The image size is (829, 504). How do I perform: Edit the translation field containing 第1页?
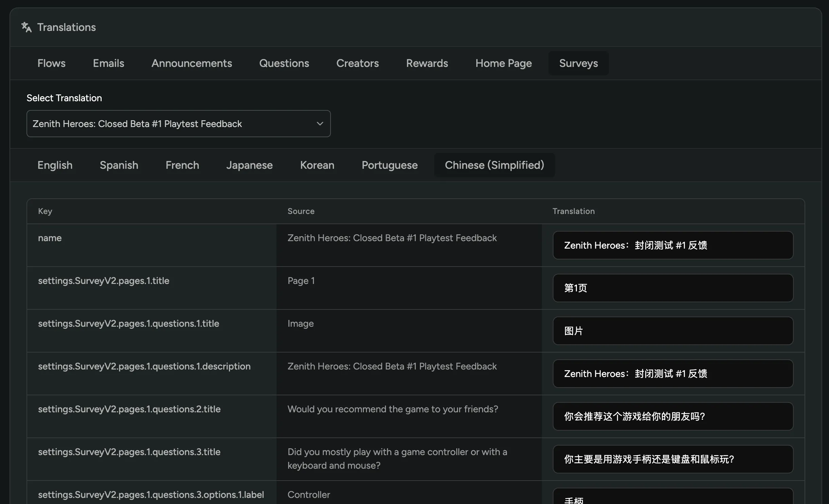click(673, 288)
